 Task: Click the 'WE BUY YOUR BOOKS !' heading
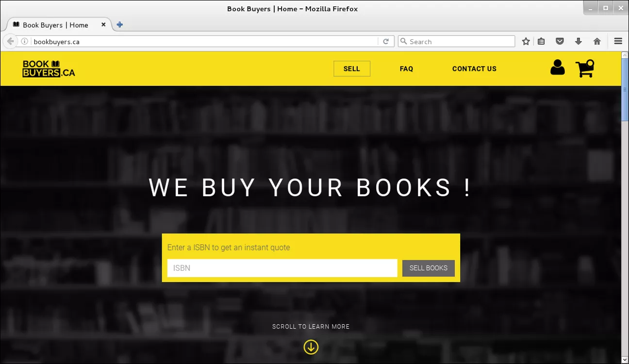pyautogui.click(x=310, y=187)
